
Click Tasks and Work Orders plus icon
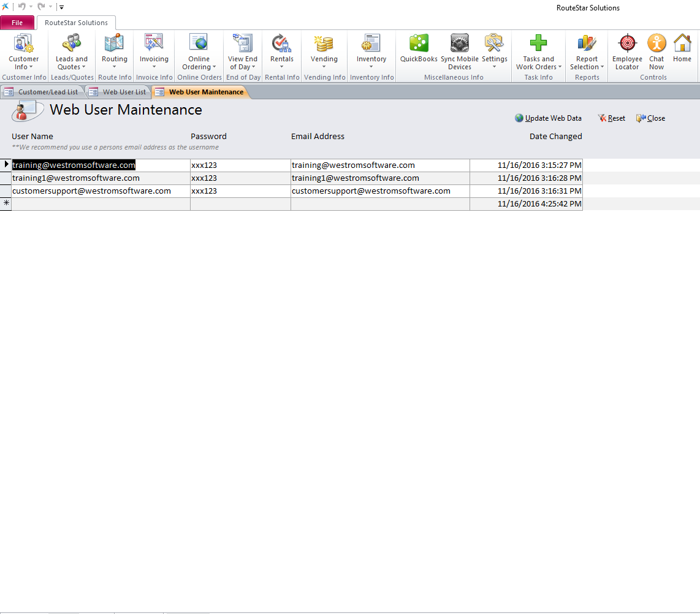[538, 44]
